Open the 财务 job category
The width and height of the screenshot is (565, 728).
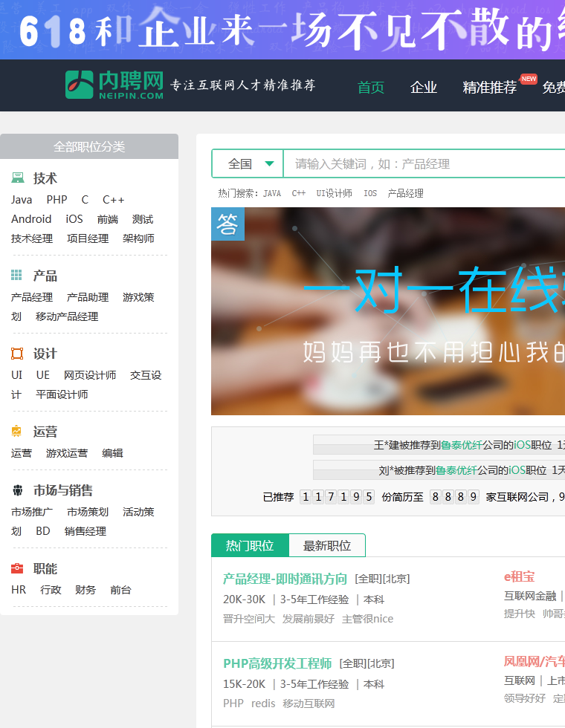[85, 590]
